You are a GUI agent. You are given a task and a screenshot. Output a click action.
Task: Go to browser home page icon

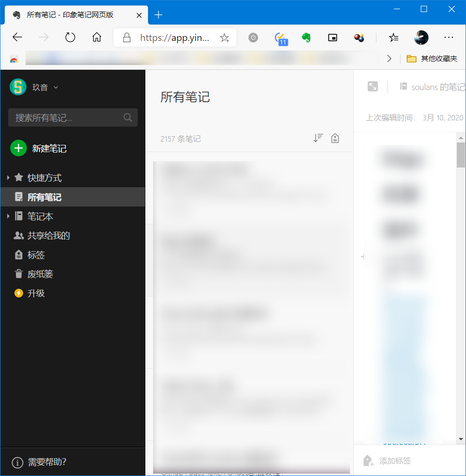97,38
